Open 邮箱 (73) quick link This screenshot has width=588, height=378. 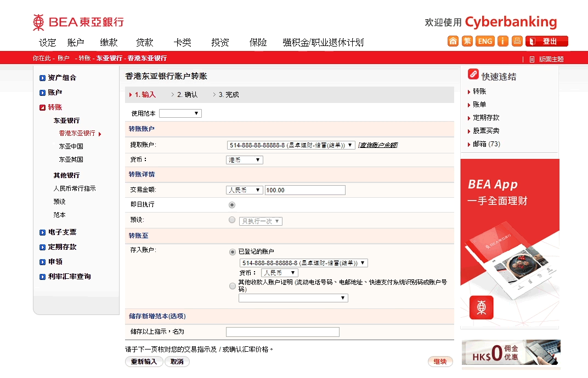487,144
